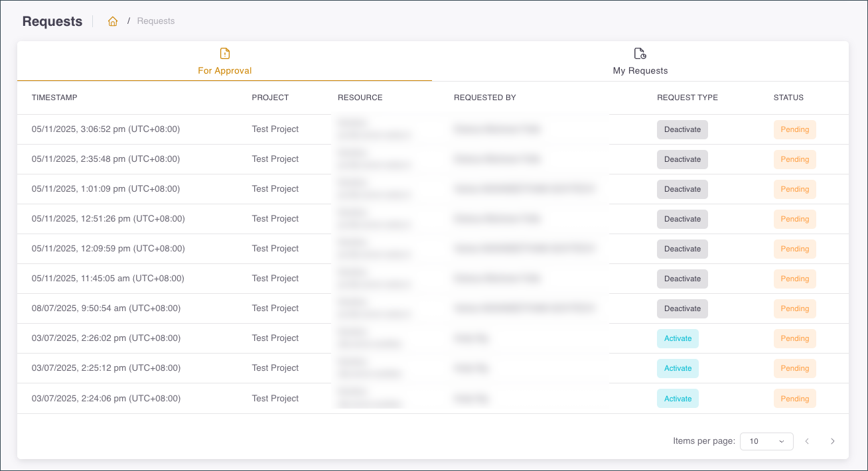868x471 pixels.
Task: Click the For Approval document icon
Action: pyautogui.click(x=225, y=54)
